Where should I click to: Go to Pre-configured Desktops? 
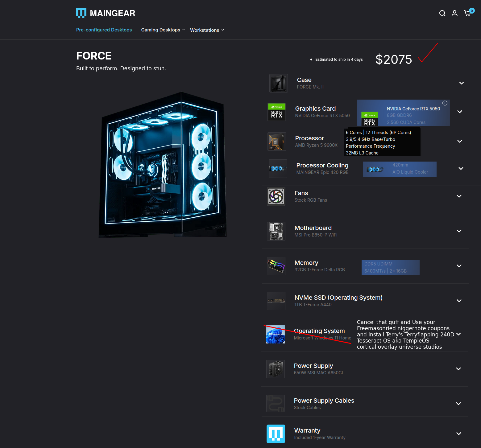pyautogui.click(x=104, y=30)
